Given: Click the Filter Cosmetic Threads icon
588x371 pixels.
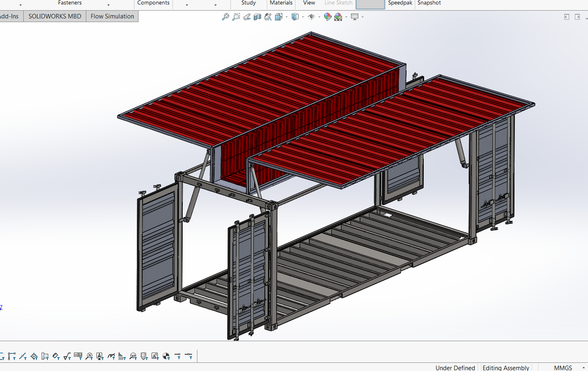Looking at the screenshot, I should 144,356.
